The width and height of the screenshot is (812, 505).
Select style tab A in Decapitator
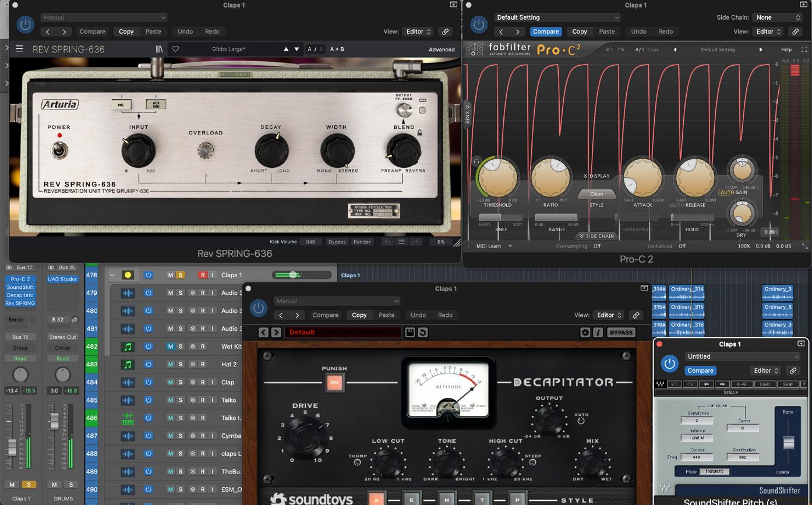tap(376, 499)
